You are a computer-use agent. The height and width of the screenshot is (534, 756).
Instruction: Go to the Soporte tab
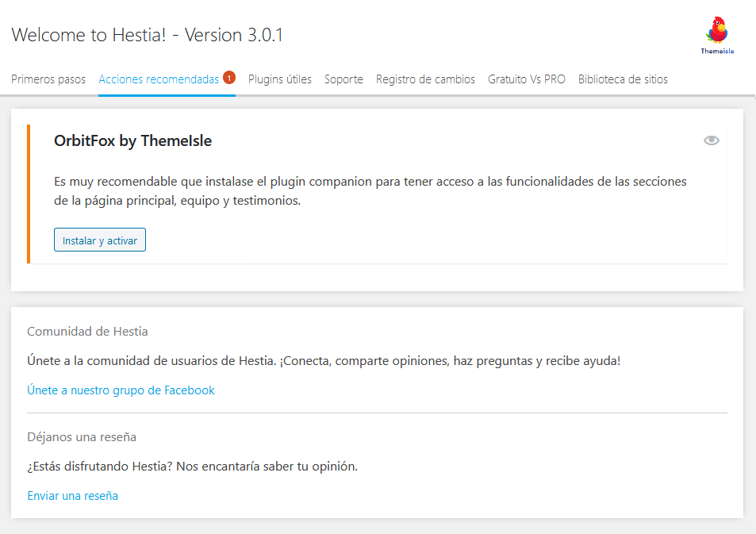[x=343, y=79]
